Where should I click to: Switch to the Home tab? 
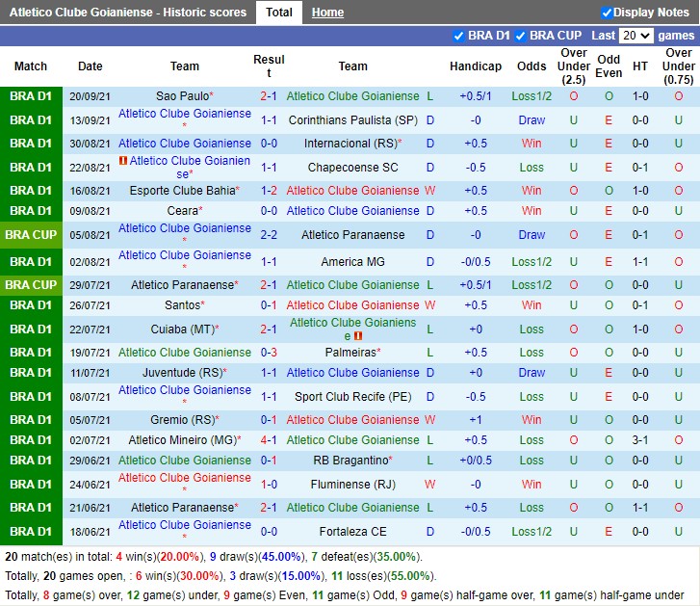327,13
